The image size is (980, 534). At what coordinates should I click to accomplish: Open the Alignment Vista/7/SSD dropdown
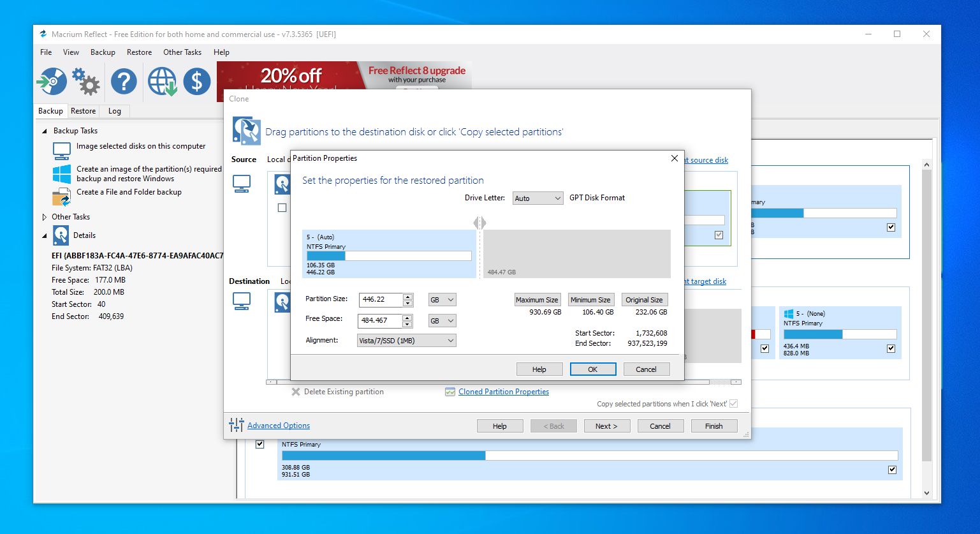click(x=407, y=341)
